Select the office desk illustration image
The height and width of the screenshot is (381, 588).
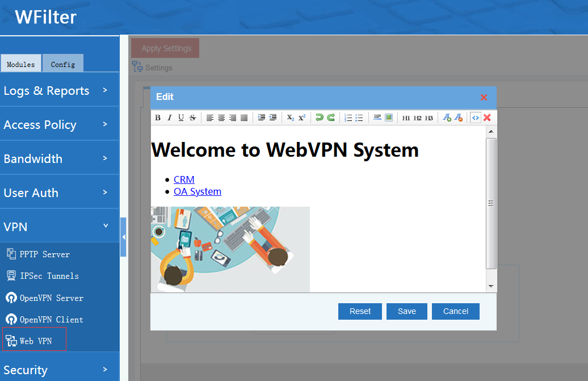(230, 249)
